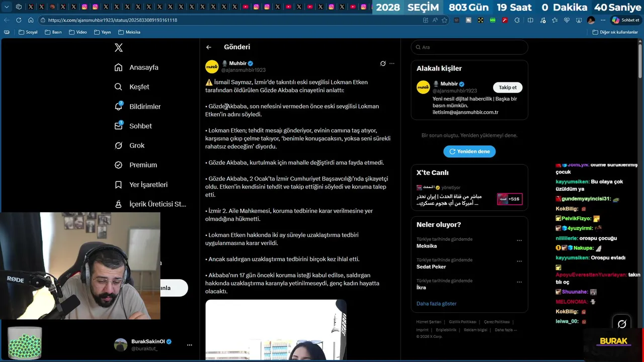Switch to the tab with face avatar favicon

[x=52, y=7]
